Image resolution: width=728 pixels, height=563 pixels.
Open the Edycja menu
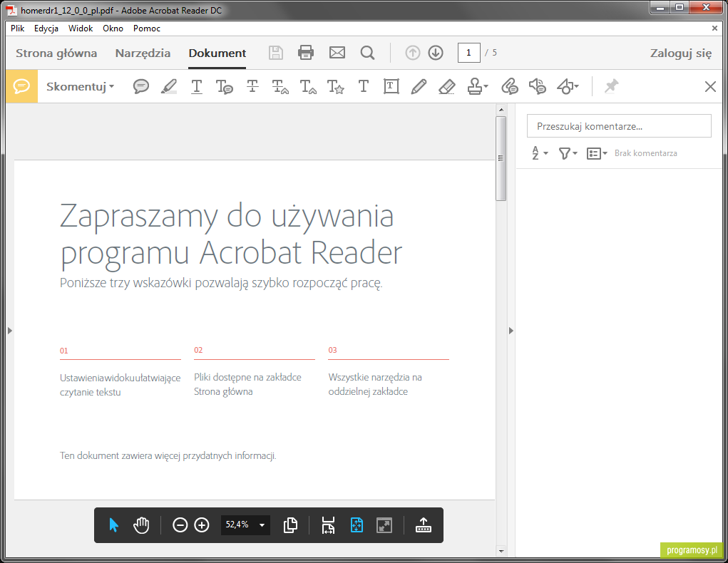tap(46, 29)
